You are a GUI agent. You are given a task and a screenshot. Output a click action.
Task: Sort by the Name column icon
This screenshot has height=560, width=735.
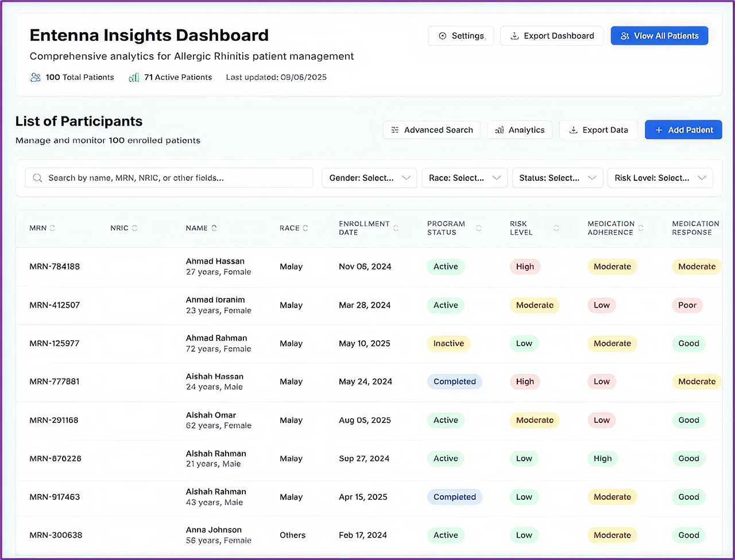tap(214, 228)
